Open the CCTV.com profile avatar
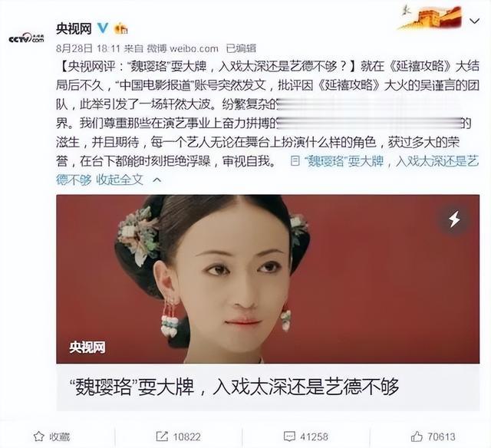 26,39
